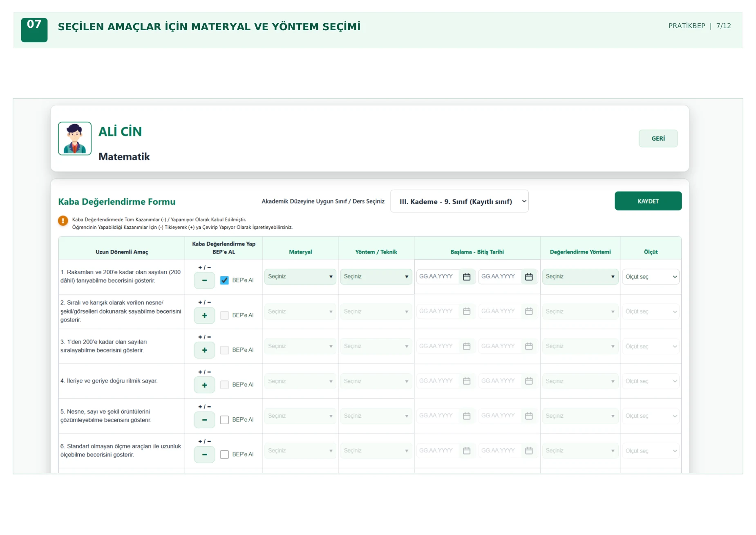The width and height of the screenshot is (756, 535).
Task: Open Materyal dropdown in goal 2 row
Action: pos(300,311)
